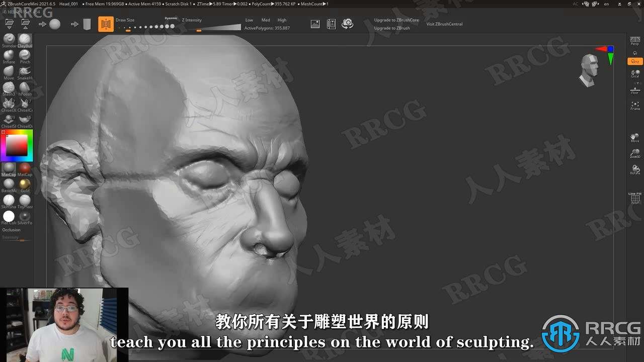Click Upgrade to ZBrush link
The image size is (644, 362).
[392, 28]
